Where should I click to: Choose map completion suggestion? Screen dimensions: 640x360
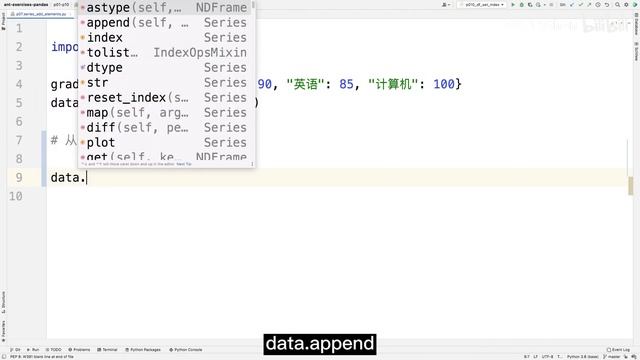tap(164, 113)
